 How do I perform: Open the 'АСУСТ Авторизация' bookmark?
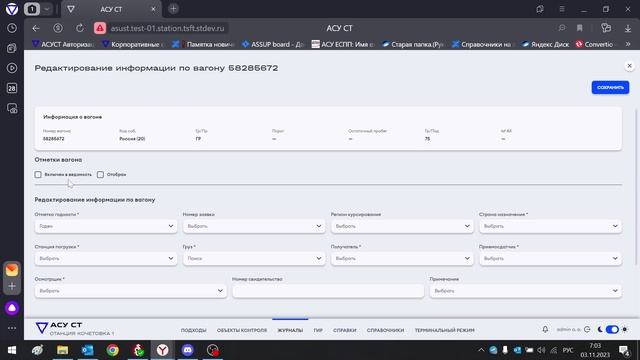(63, 44)
